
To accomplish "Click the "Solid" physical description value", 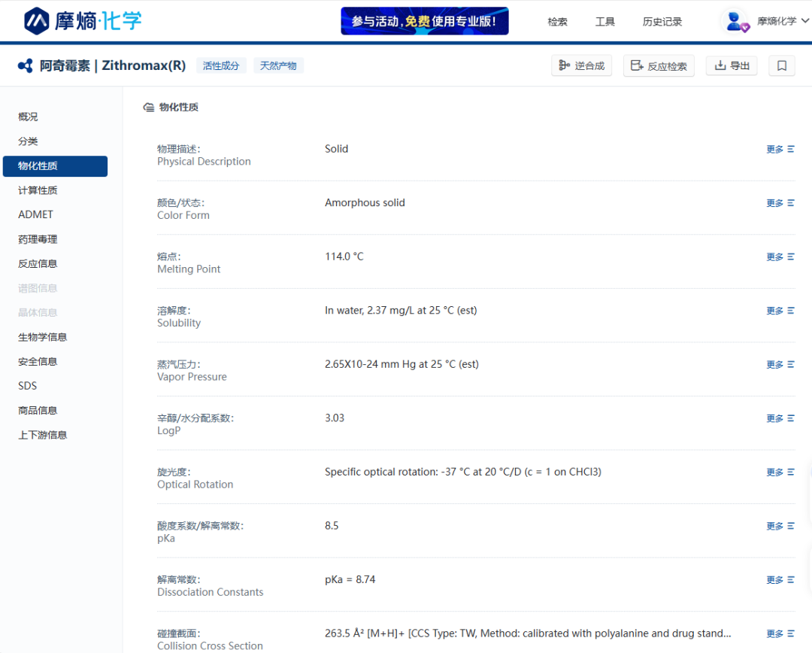I will pyautogui.click(x=337, y=149).
